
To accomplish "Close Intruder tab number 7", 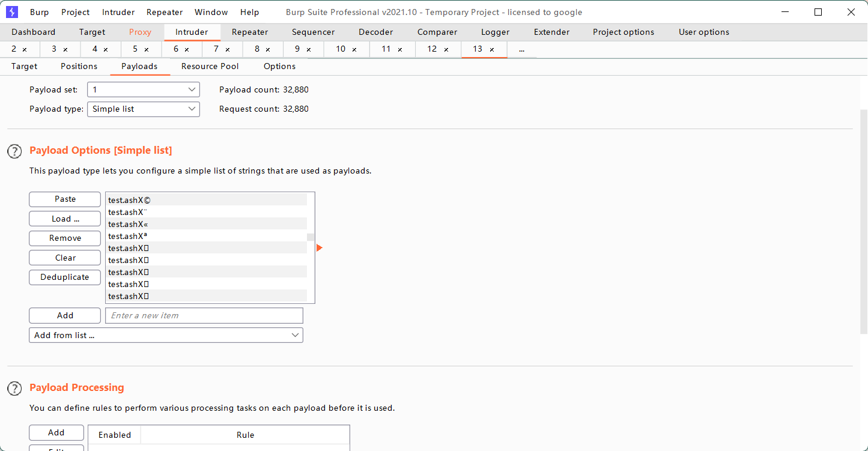I will click(228, 49).
